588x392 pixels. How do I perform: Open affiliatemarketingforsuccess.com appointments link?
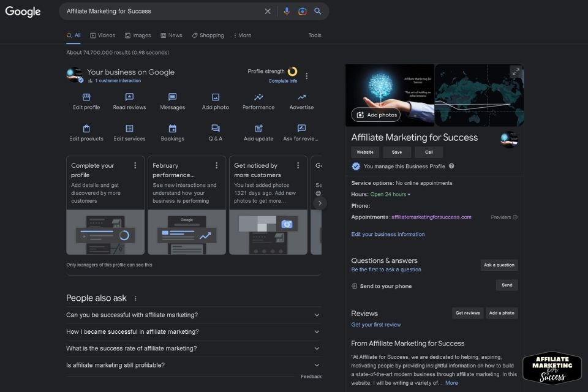(431, 217)
